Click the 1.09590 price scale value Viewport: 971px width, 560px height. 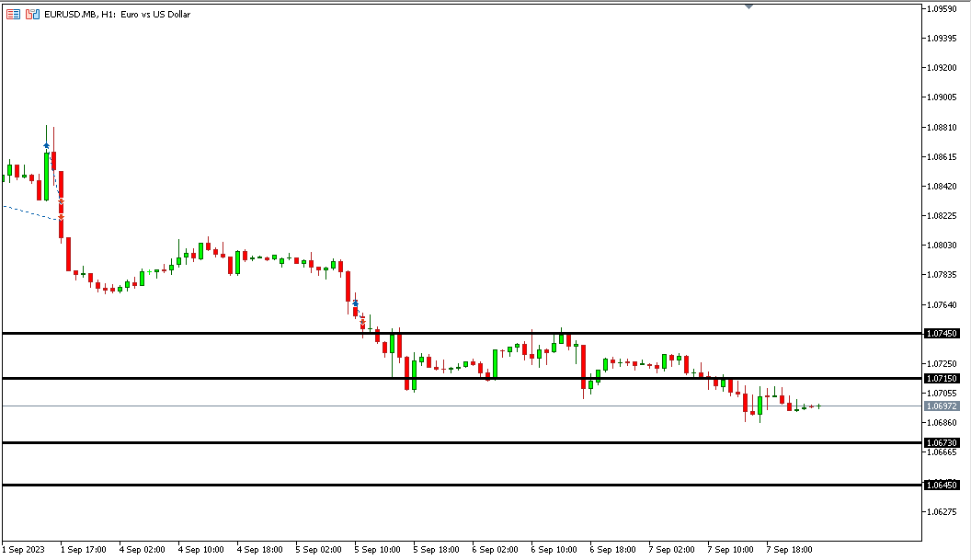(x=942, y=9)
